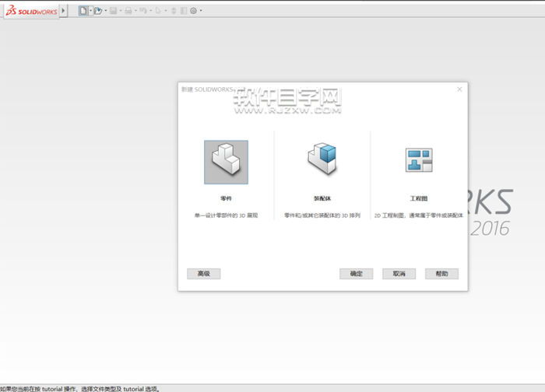Click the drawing description starting '2D 工程制图'

pyautogui.click(x=419, y=215)
